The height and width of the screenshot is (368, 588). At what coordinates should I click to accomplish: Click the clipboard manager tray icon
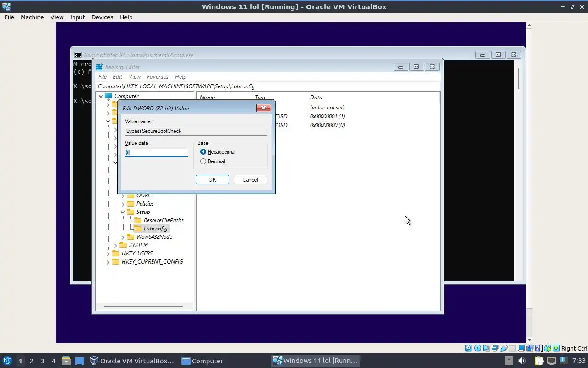tap(539, 361)
